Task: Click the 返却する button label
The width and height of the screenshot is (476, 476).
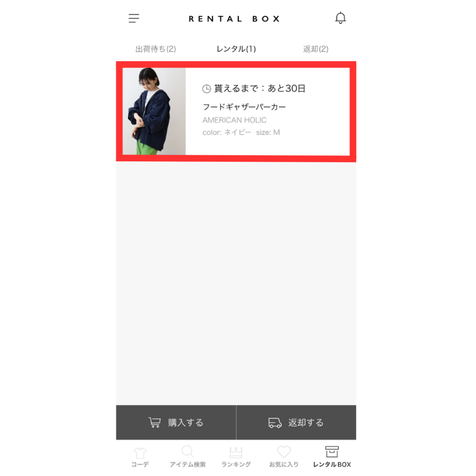Action: point(306,423)
